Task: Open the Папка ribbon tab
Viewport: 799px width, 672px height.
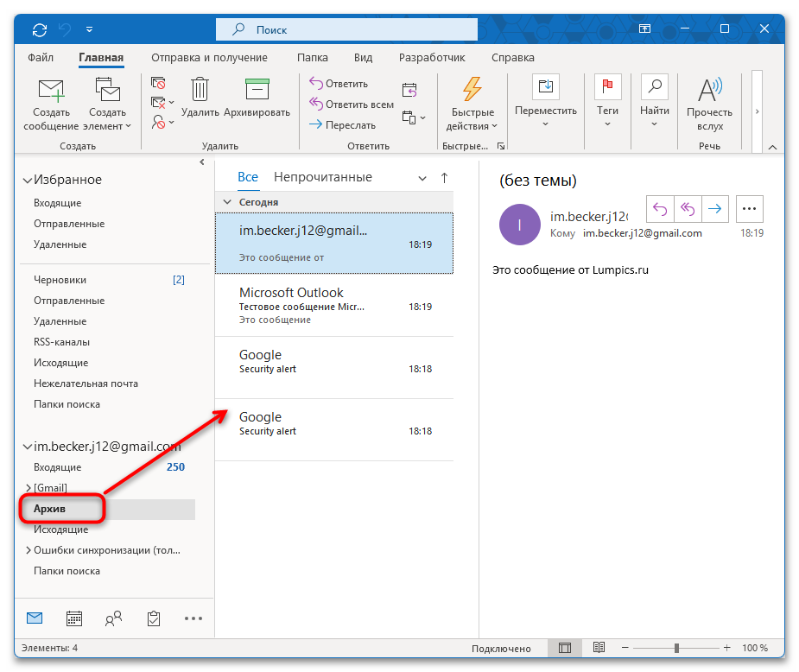Action: pos(313,58)
